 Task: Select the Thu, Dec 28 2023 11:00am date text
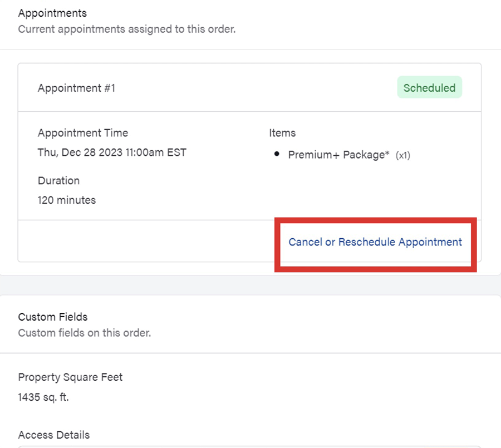[x=112, y=152]
